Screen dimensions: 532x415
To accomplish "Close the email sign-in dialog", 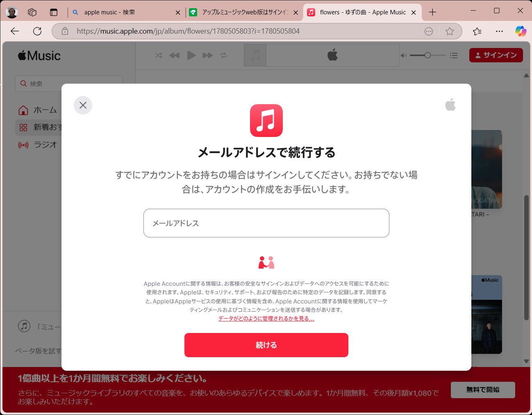I will pyautogui.click(x=83, y=105).
